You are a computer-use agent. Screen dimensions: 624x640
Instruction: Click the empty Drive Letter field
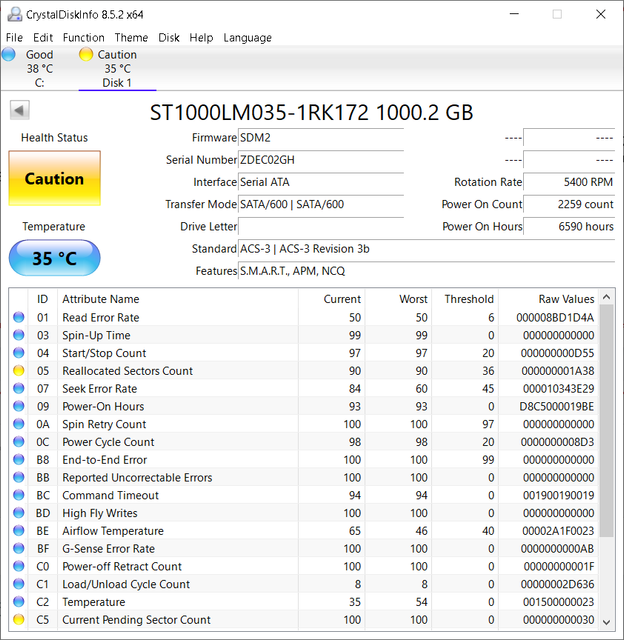pyautogui.click(x=321, y=226)
